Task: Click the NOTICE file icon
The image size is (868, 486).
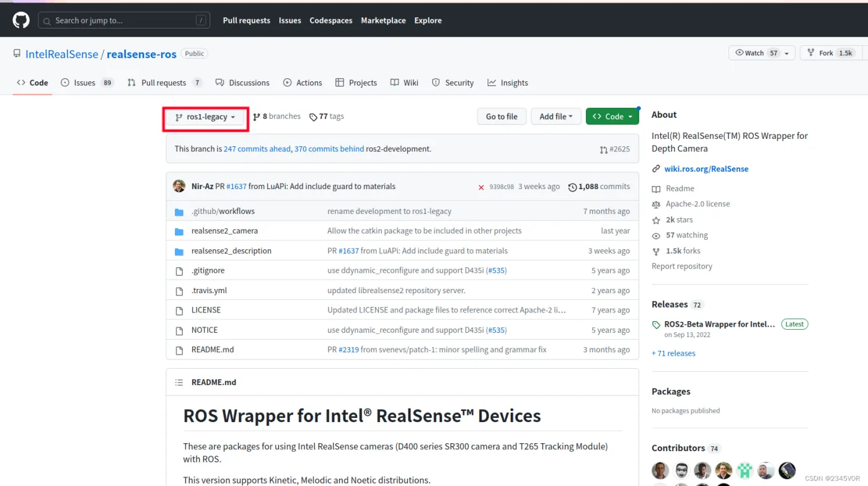Action: click(x=179, y=330)
